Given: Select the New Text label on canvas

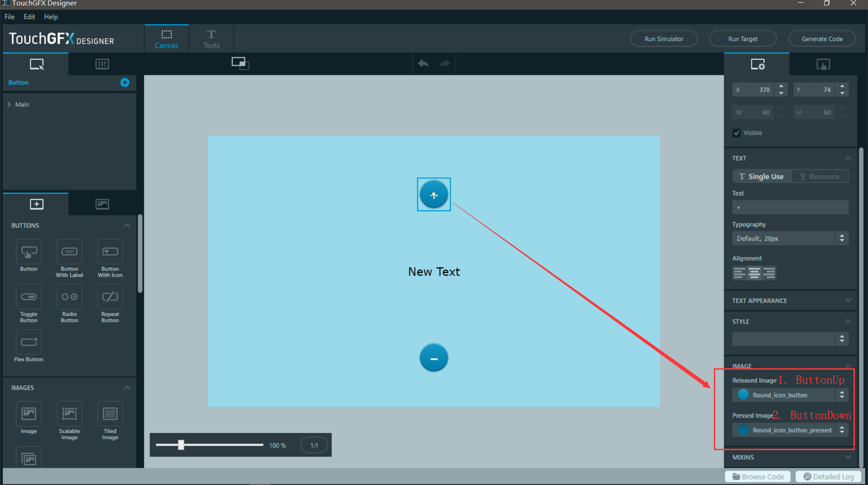Looking at the screenshot, I should pyautogui.click(x=434, y=271).
